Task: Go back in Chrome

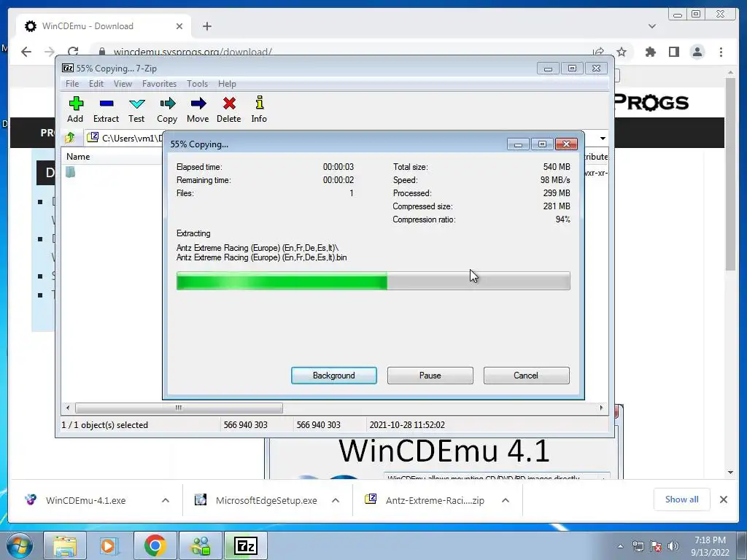Action: click(x=26, y=52)
